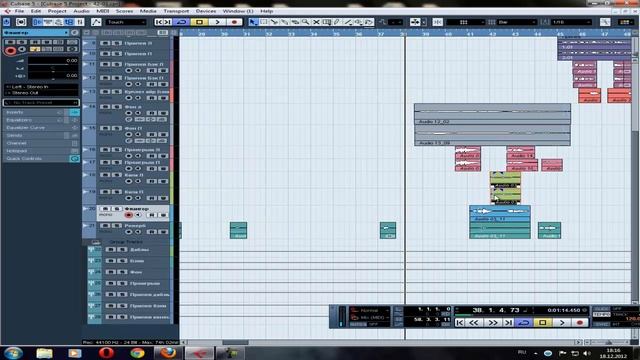Screen dimensions: 640x360
Task: Select the Zoom magnifier tool
Action: 305,22
